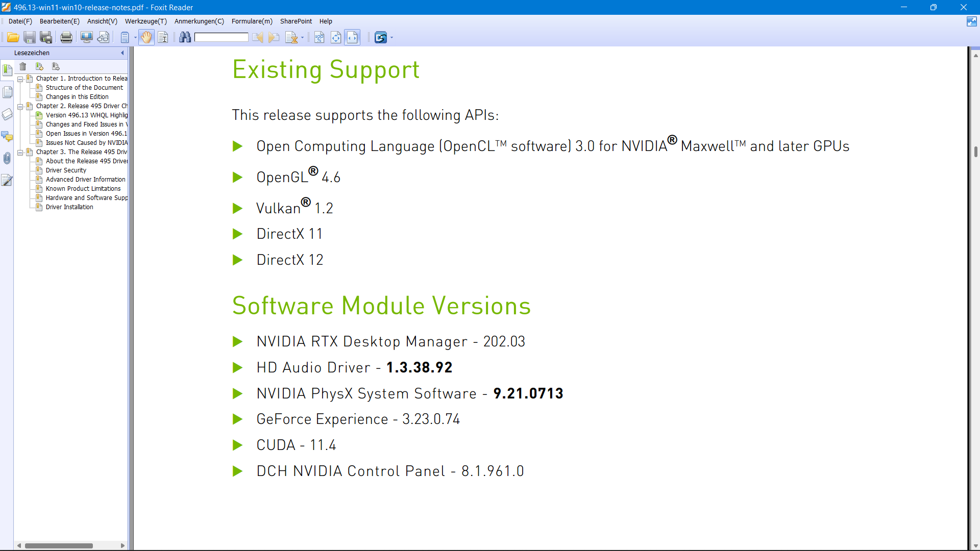Switch to the Pages panel in the sidebar
980x551 pixels.
[7, 92]
